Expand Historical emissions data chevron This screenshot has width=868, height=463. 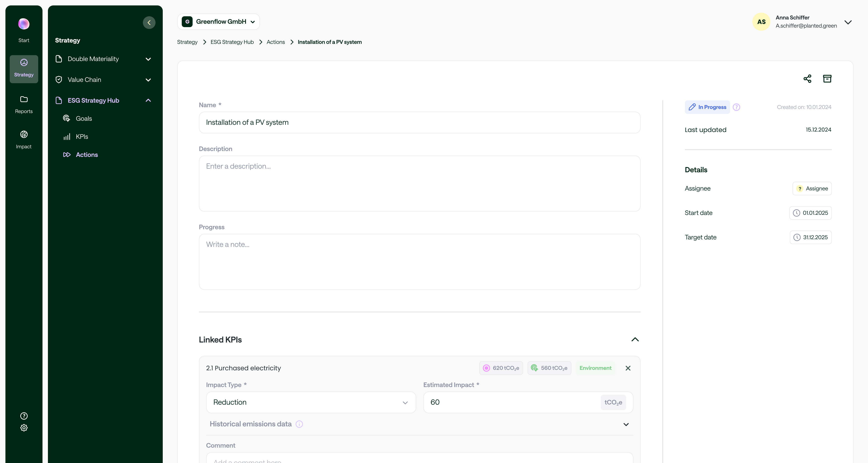(x=626, y=424)
